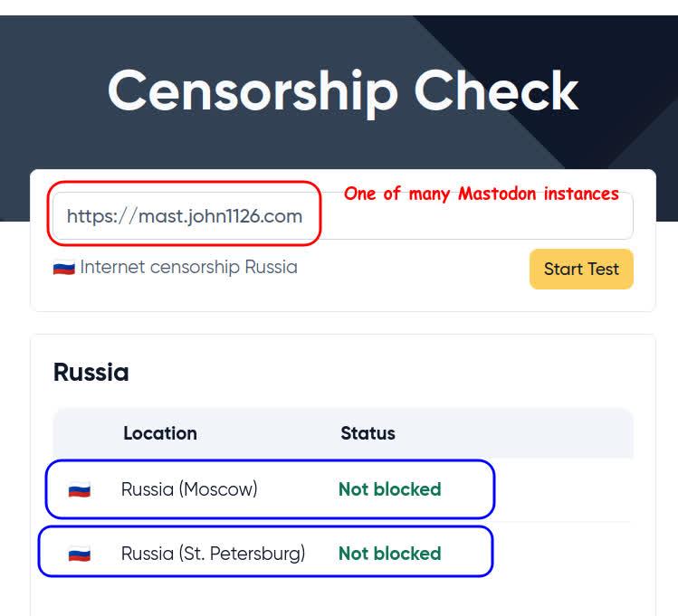The image size is (678, 616).
Task: Click Not blocked status for Moscow
Action: [389, 489]
